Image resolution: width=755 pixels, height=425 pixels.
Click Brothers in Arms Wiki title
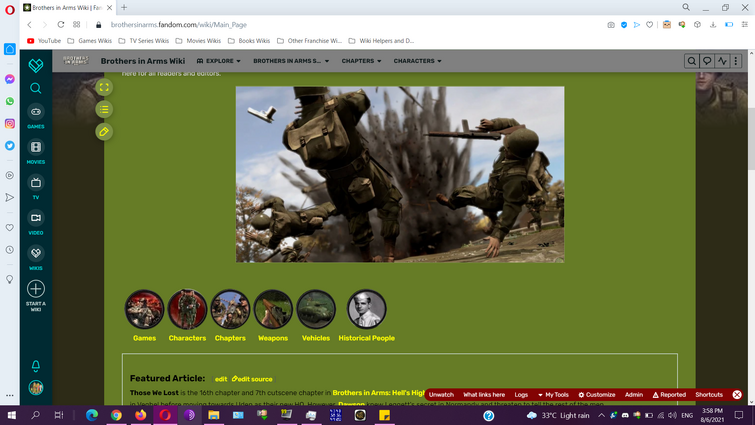143,61
